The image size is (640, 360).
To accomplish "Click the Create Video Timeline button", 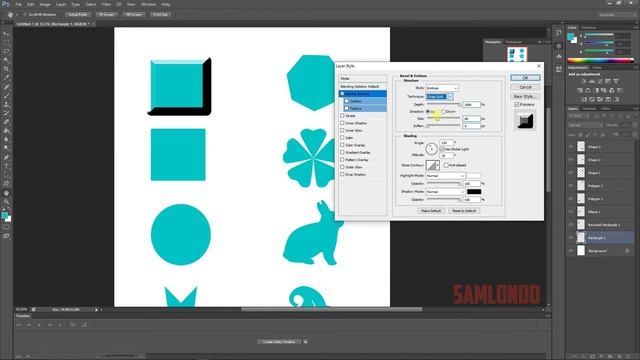I will coord(279,342).
